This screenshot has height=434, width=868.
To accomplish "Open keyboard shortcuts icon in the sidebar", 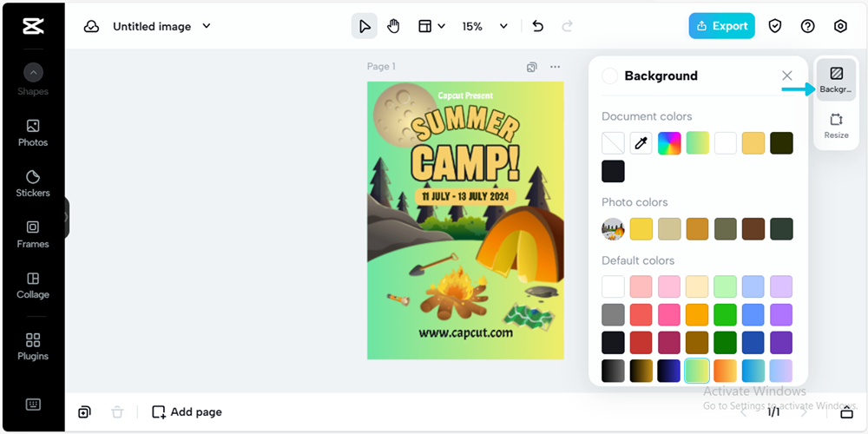I will [33, 404].
